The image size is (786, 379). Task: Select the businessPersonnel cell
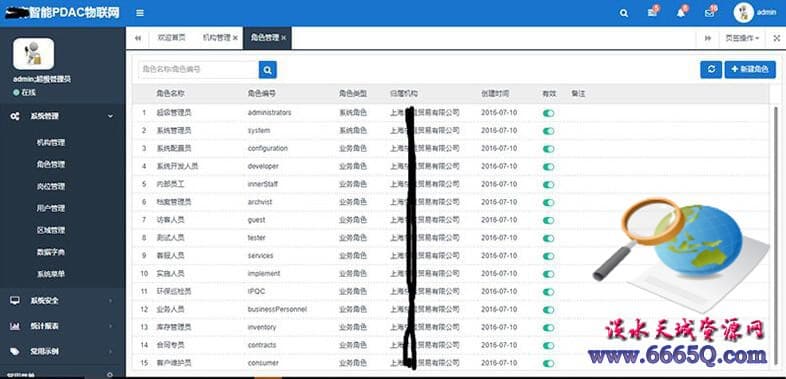tap(277, 309)
